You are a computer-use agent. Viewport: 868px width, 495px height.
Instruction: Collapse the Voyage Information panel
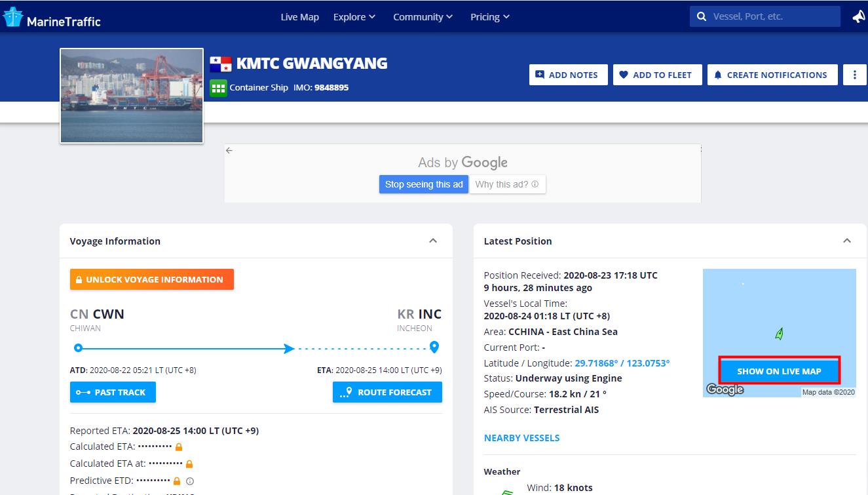(433, 241)
